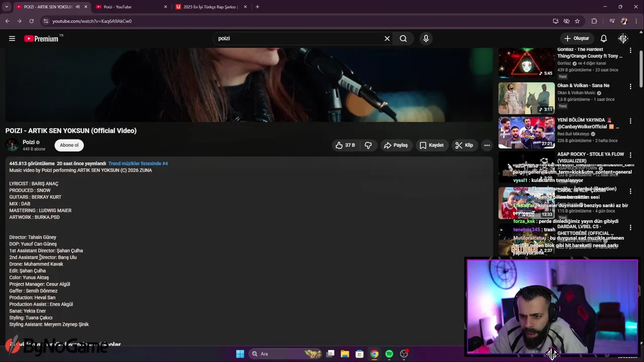Viewport: 644px width, 362px height.
Task: Click the install app icon in address bar
Action: coord(555,21)
